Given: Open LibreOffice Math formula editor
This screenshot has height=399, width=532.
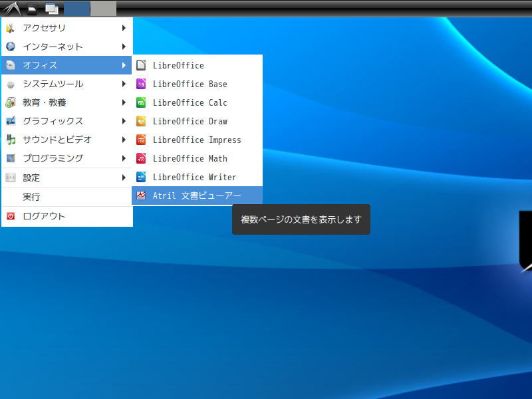Looking at the screenshot, I should [x=190, y=158].
